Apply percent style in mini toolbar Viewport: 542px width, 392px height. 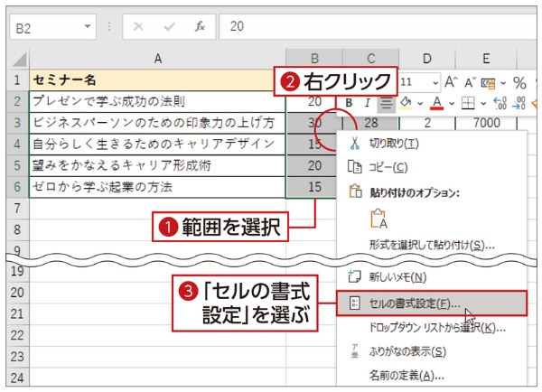tap(519, 83)
